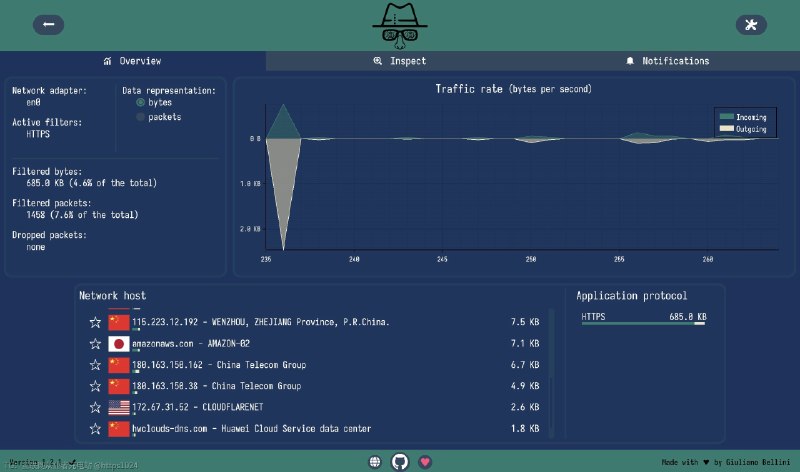Viewport: 800px width, 472px height.
Task: Click the Notifications bell icon
Action: pyautogui.click(x=630, y=61)
